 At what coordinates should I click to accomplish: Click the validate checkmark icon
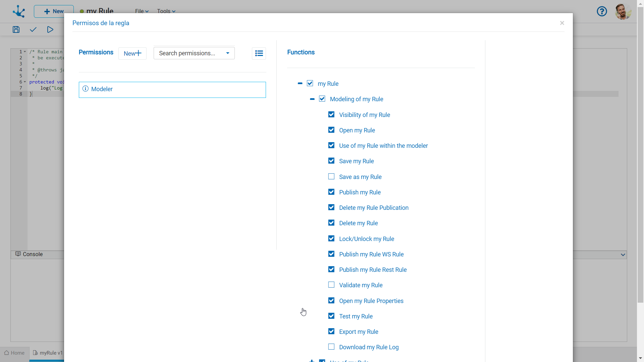click(x=33, y=29)
